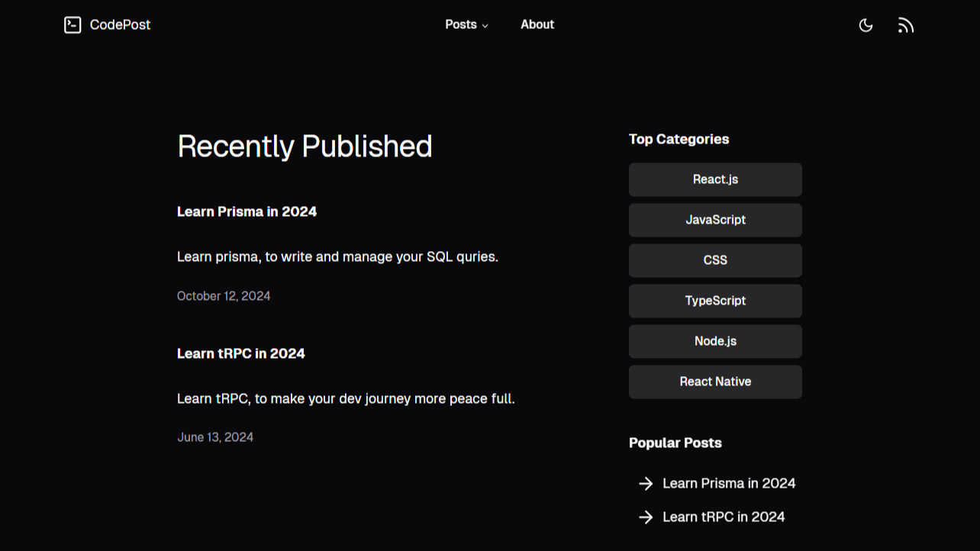Choose the CSS category button

click(715, 260)
